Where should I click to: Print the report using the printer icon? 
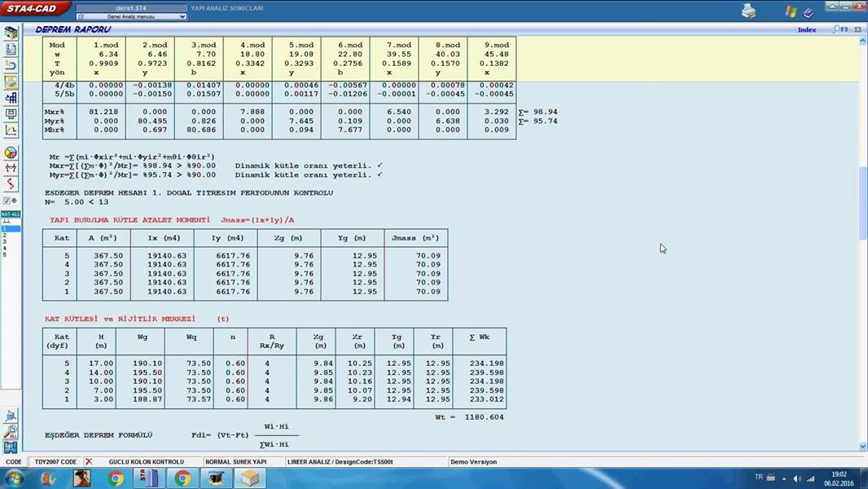(749, 11)
